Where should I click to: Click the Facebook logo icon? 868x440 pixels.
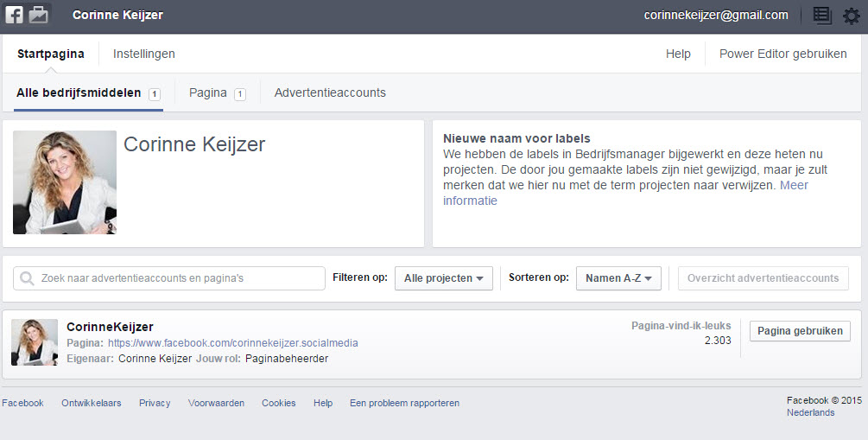click(14, 15)
